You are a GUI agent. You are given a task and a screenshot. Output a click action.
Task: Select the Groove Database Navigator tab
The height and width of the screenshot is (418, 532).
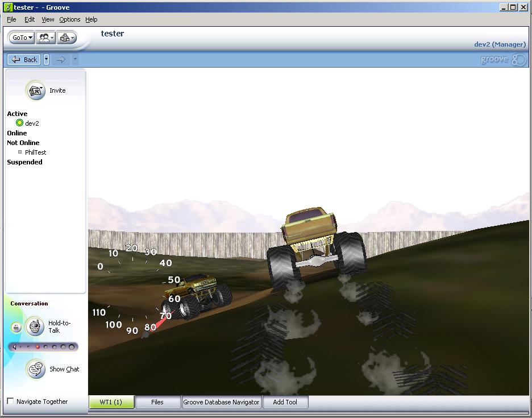[221, 402]
